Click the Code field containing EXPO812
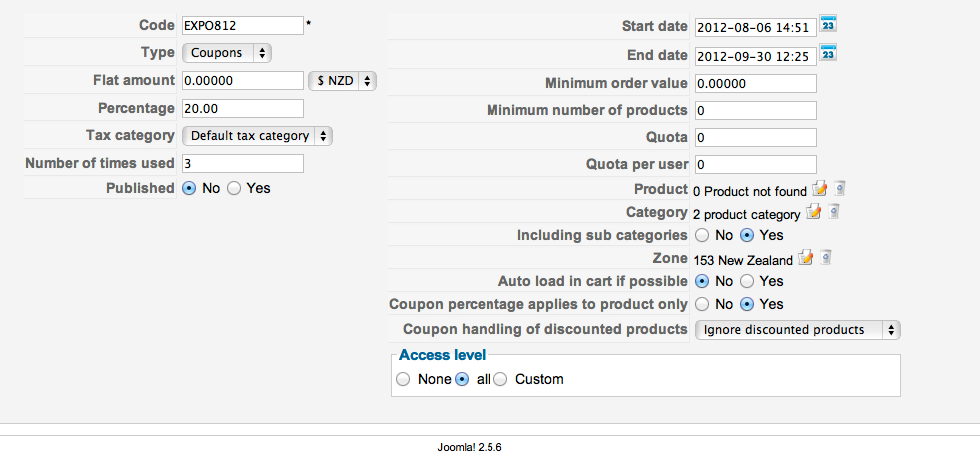 [x=243, y=25]
